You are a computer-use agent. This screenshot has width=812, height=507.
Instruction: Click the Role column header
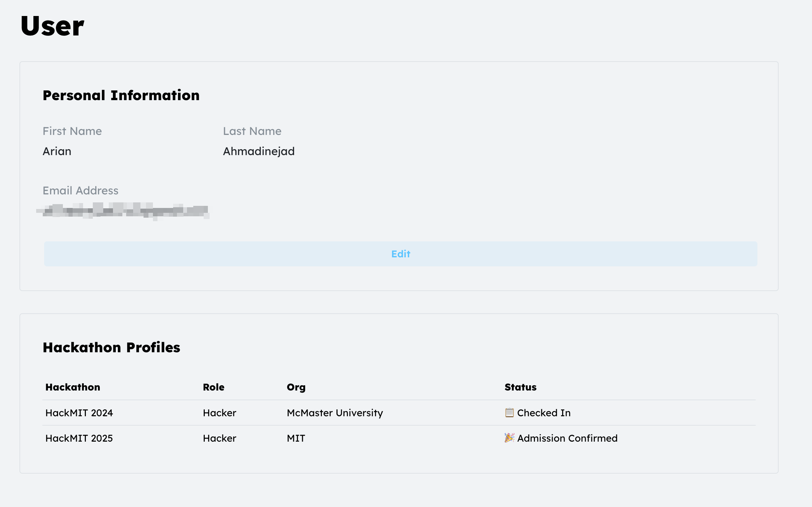(213, 387)
